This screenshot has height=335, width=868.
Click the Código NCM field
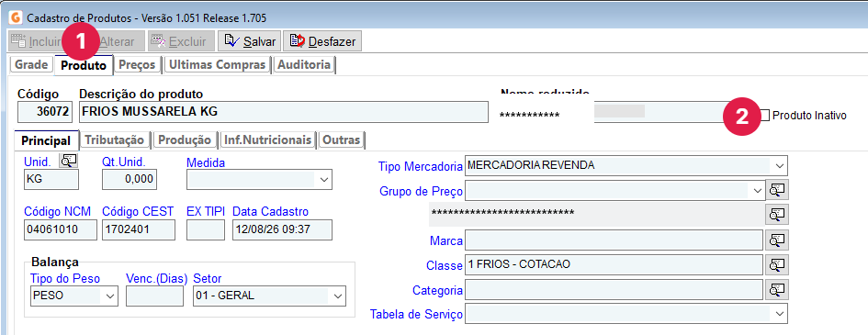coord(61,230)
